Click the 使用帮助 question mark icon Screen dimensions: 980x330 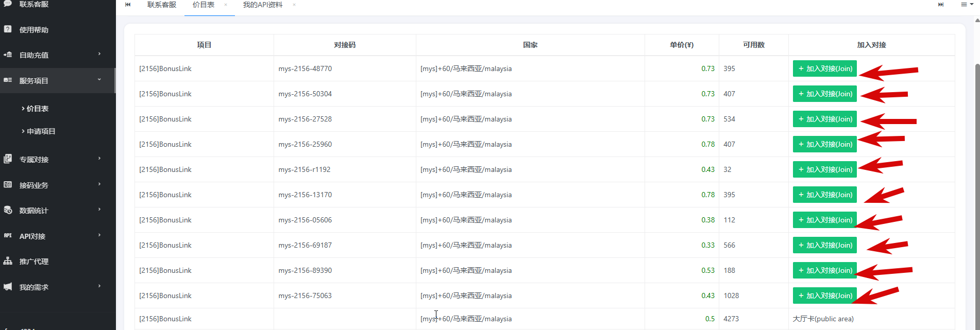[8, 29]
